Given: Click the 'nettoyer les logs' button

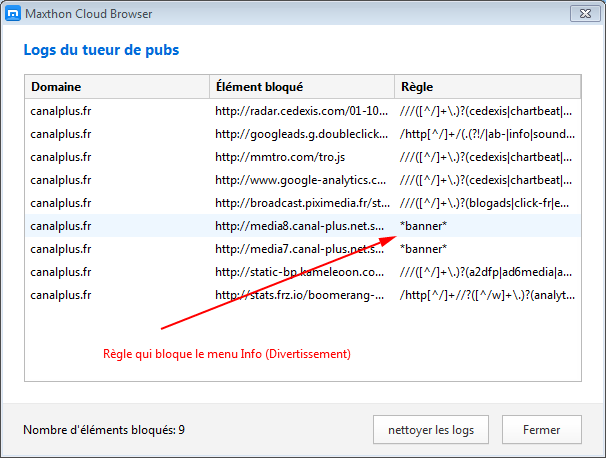Looking at the screenshot, I should click(x=431, y=430).
